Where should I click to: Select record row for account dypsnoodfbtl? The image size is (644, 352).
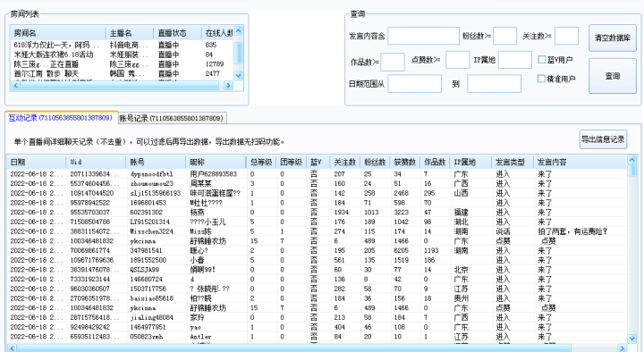click(x=317, y=174)
